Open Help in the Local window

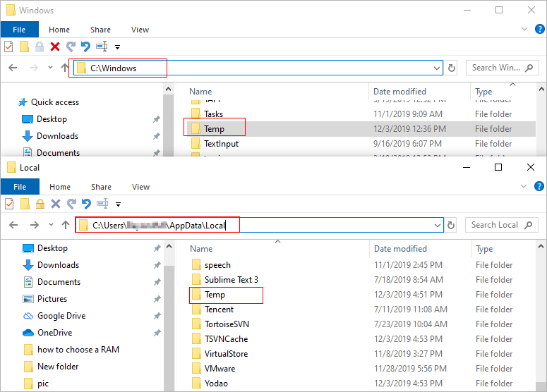click(539, 186)
